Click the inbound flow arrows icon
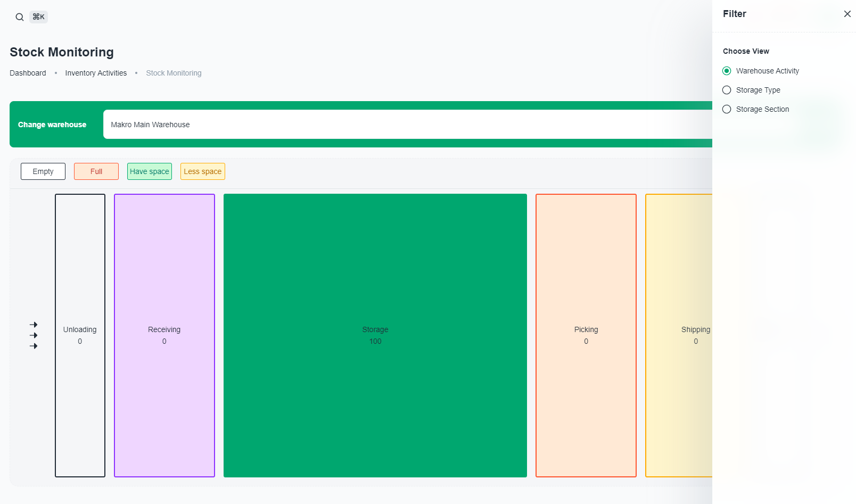The width and height of the screenshot is (856, 504). (34, 335)
